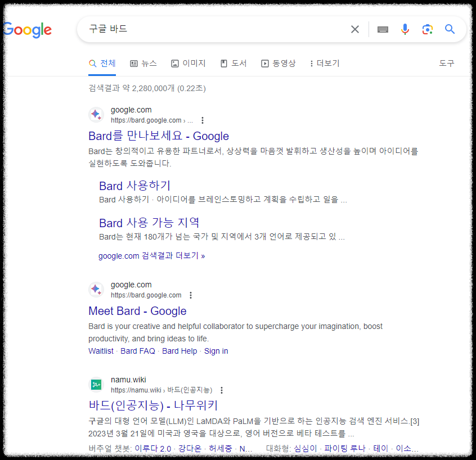Open the three-dot menu on bard.google.com result

click(202, 120)
